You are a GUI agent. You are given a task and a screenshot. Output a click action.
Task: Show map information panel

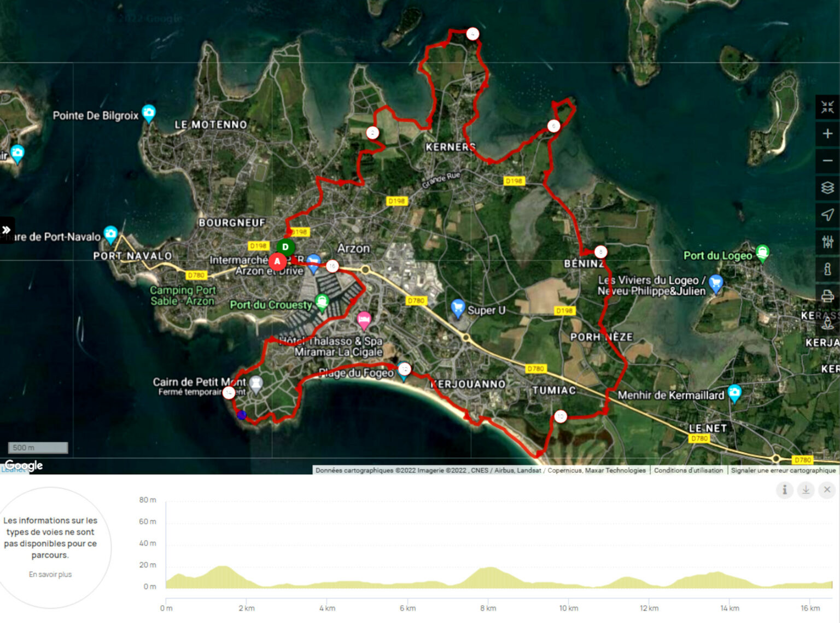[x=827, y=269]
